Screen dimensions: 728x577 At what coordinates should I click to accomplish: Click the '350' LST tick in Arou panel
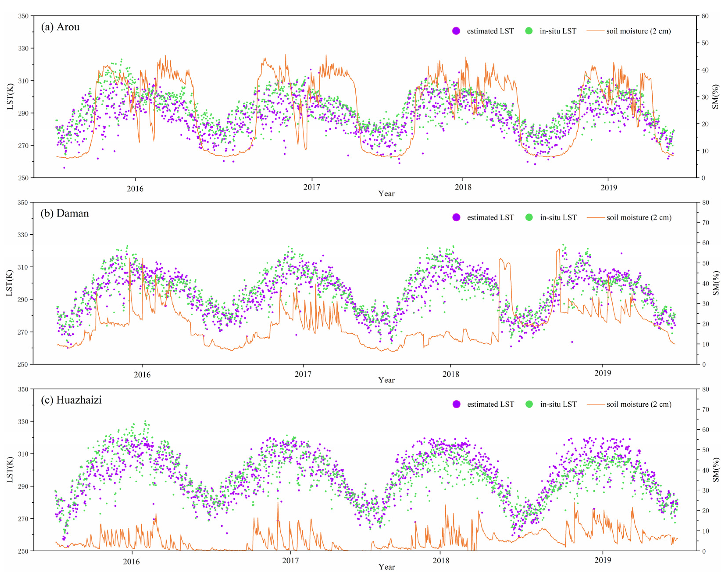(x=23, y=16)
